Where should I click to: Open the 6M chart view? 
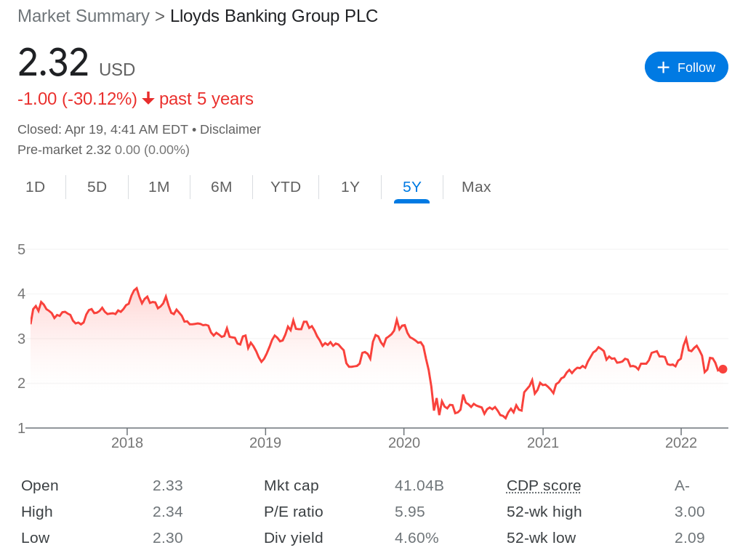(x=221, y=187)
